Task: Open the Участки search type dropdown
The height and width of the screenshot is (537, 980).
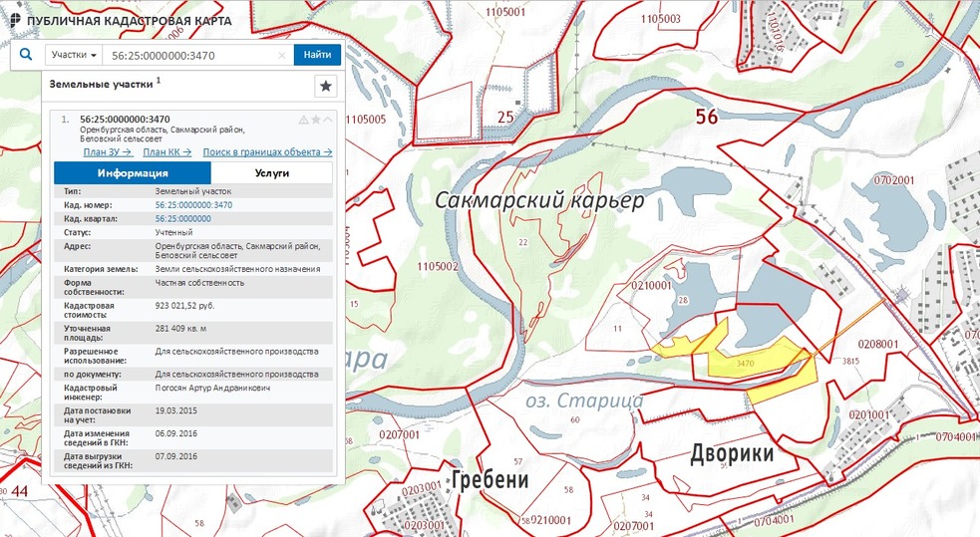Action: 73,56
